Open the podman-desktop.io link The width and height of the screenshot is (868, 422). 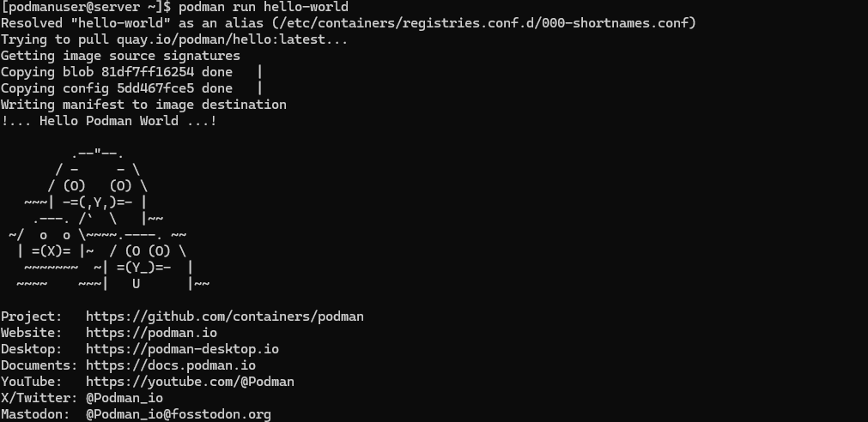click(x=182, y=349)
